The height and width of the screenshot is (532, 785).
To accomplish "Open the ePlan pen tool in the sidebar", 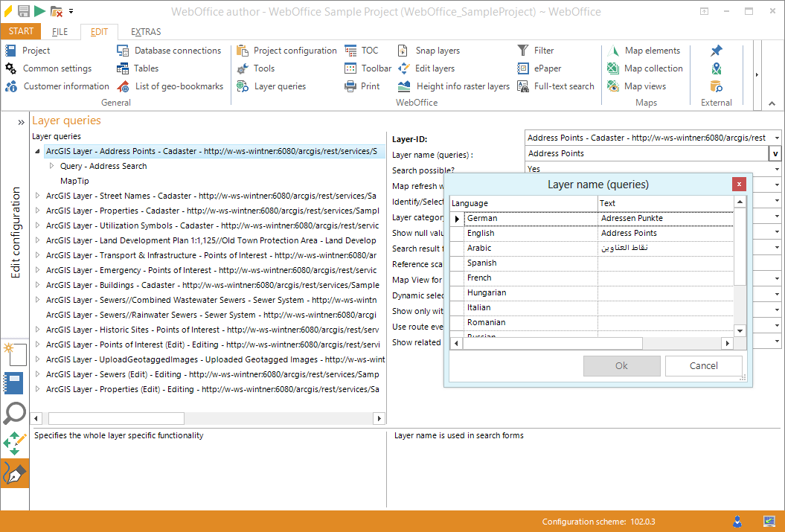I will (x=15, y=472).
